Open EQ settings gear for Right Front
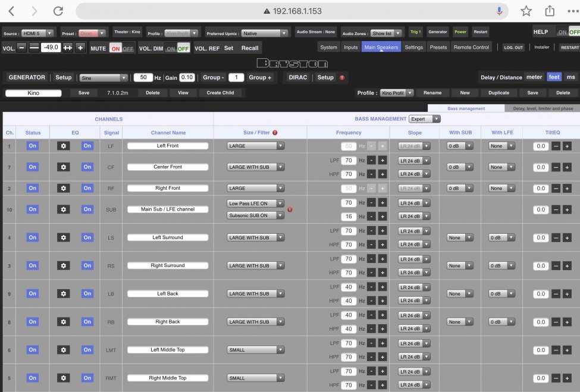This screenshot has width=580, height=392. (63, 188)
